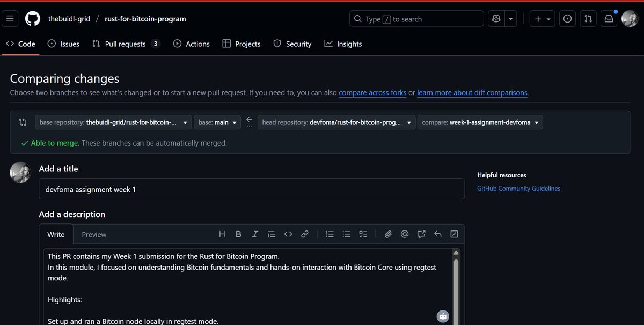644x325 pixels.
Task: Follow the compare across forks link
Action: pyautogui.click(x=372, y=92)
